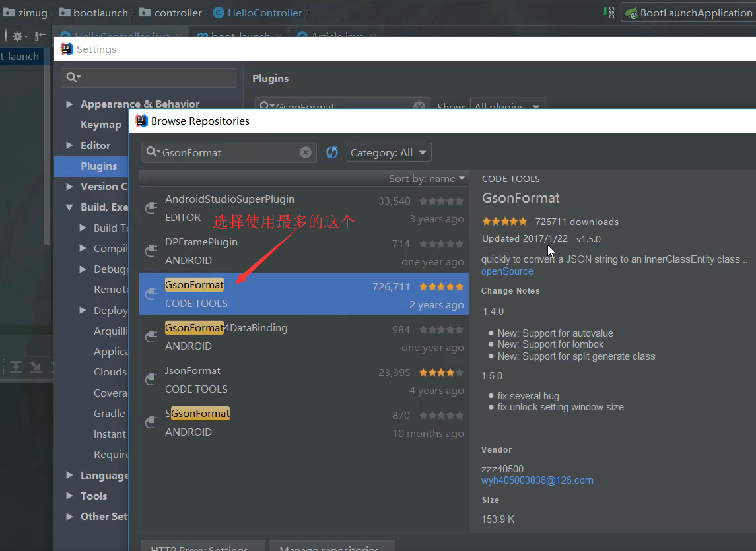Viewport: 756px width, 551px height.
Task: Click the Manage repositories button
Action: pyautogui.click(x=333, y=546)
